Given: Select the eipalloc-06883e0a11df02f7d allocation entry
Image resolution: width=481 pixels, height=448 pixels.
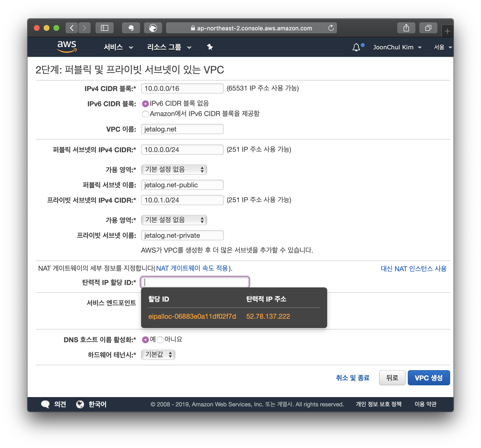Looking at the screenshot, I should 192,316.
